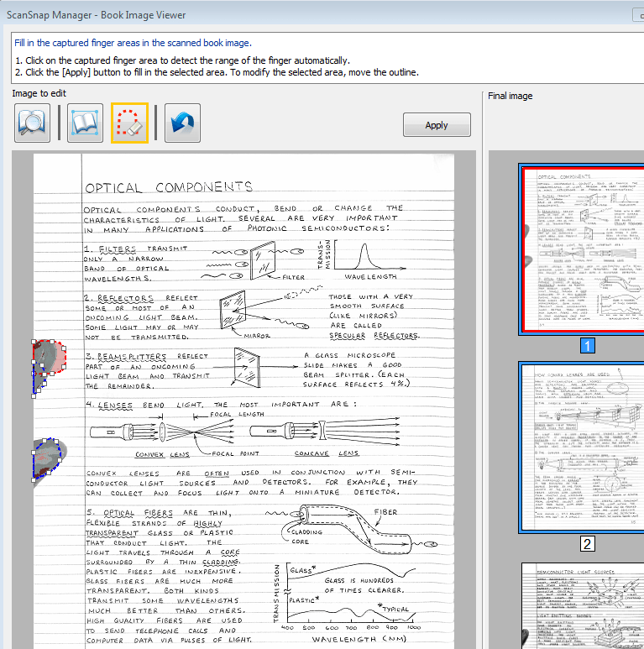Click the 'Final image' panel label
Viewport: 644px width, 649px height.
pos(510,96)
